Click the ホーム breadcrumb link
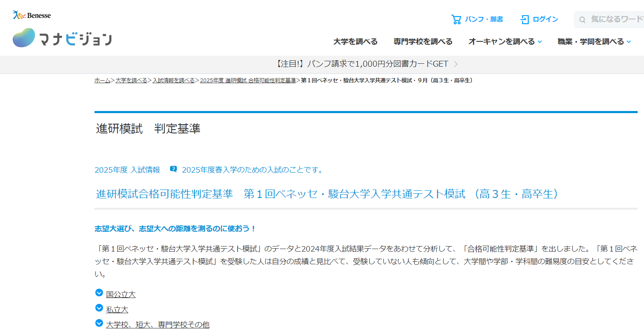Viewport: 644px width, 336px height. tap(102, 80)
